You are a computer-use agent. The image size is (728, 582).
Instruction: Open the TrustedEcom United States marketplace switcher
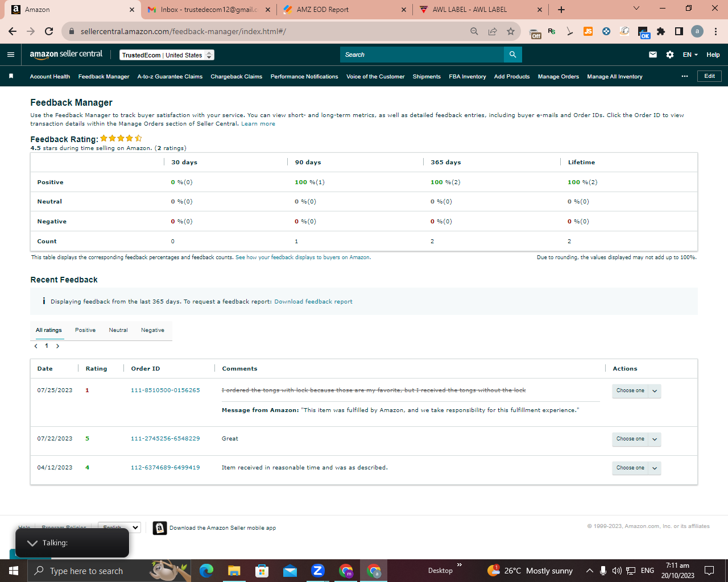(x=167, y=55)
